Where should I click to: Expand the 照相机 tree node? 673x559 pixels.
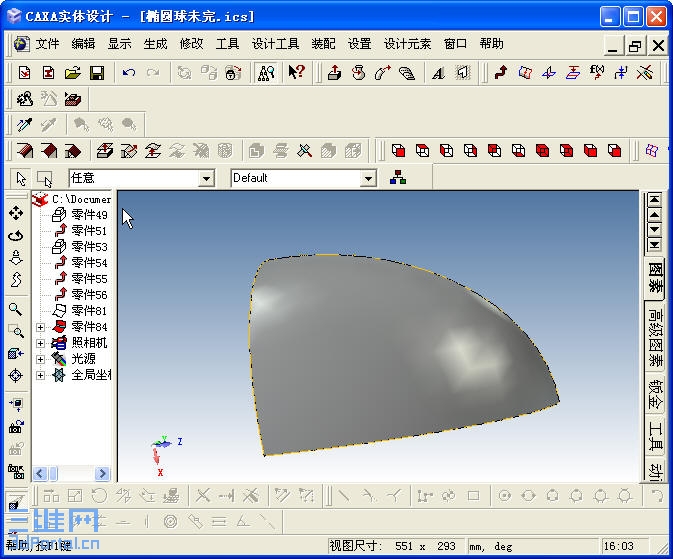point(40,343)
